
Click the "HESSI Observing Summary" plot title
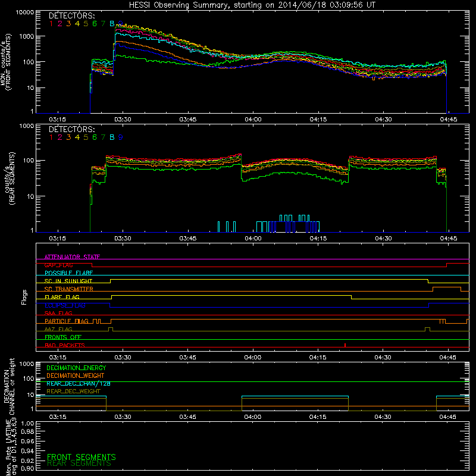[252, 5]
